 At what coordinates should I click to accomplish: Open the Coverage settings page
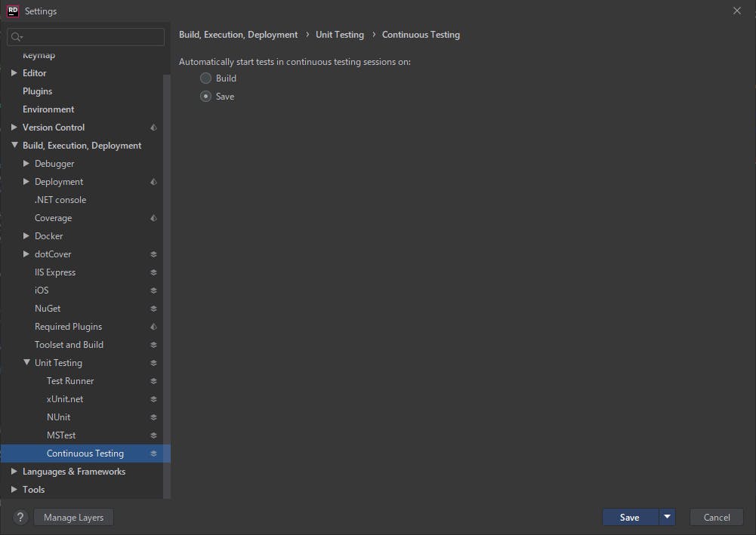53,218
